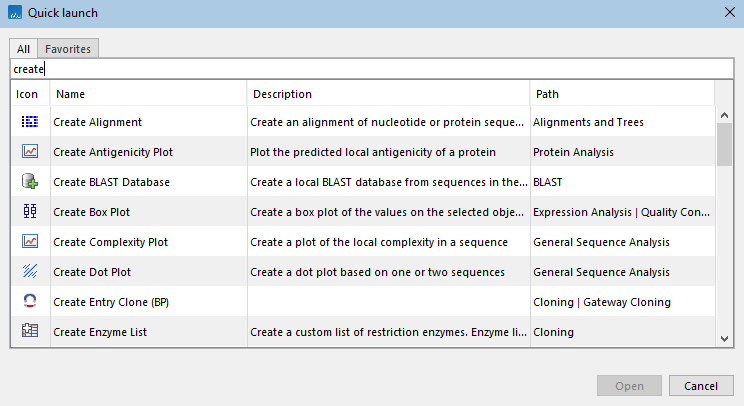Sort by the Description column header
Screen dimensions: 744x406
(x=388, y=94)
